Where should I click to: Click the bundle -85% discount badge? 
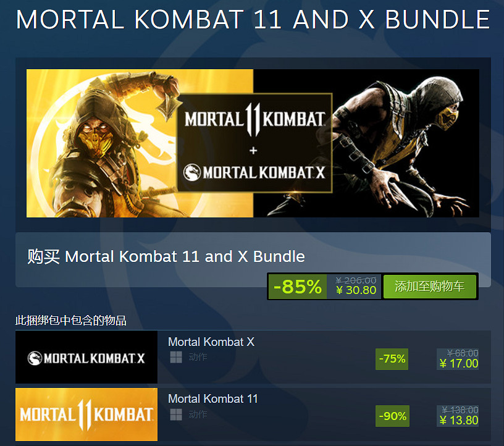[x=297, y=287]
